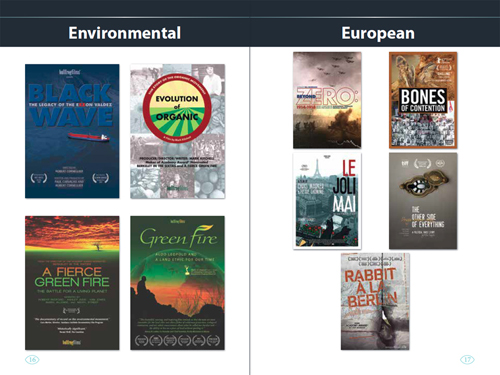The image size is (500, 375).
Task: Click the European section heading
Action: 378,33
